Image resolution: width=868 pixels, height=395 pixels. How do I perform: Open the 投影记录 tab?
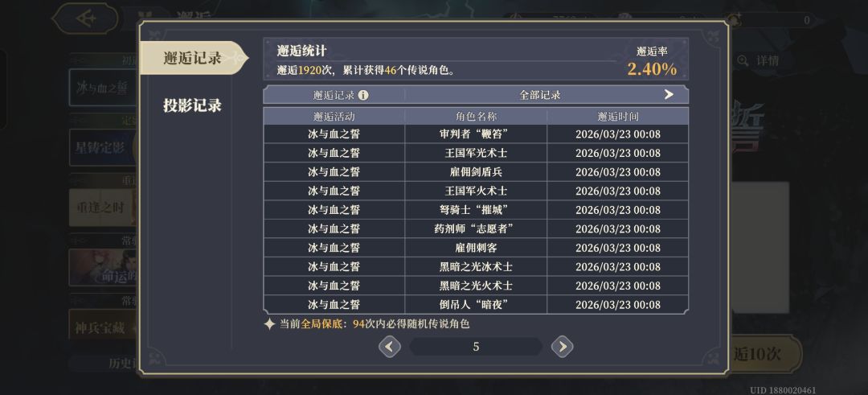[193, 105]
